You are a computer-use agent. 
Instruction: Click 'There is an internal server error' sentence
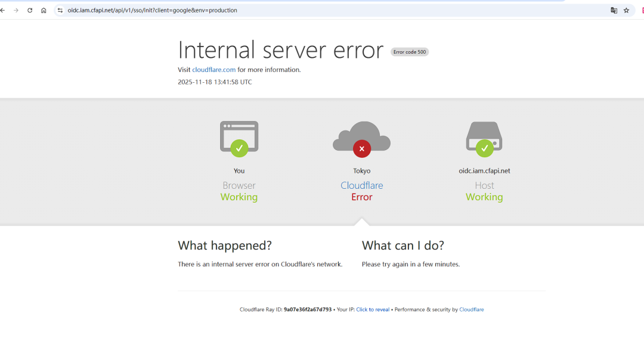point(260,264)
